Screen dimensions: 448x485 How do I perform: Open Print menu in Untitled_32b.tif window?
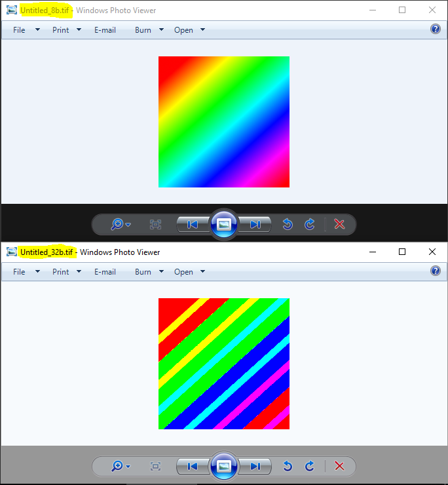pyautogui.click(x=61, y=272)
